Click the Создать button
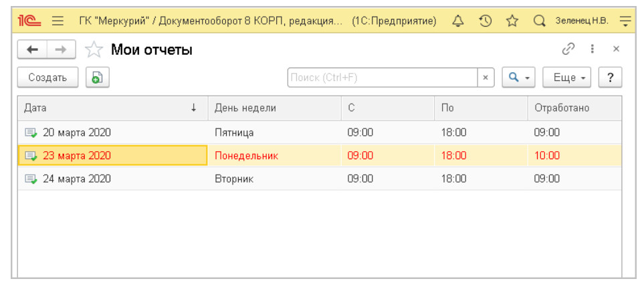 47,78
